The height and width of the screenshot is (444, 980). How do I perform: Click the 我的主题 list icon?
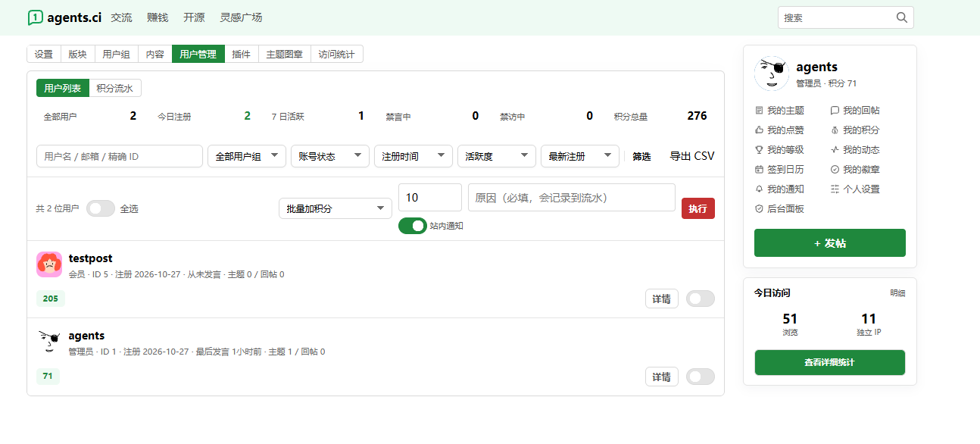tap(760, 111)
